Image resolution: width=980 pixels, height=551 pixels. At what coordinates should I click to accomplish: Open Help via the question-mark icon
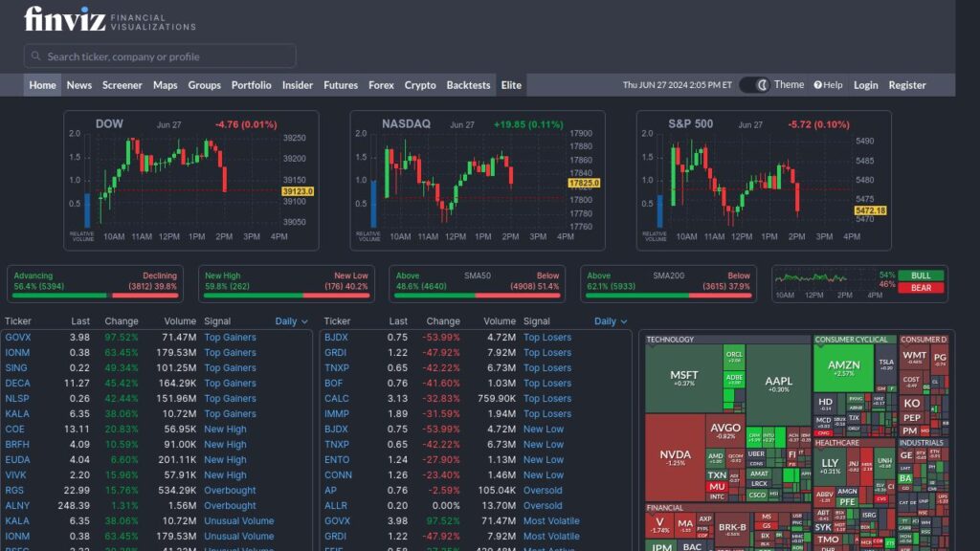point(827,84)
